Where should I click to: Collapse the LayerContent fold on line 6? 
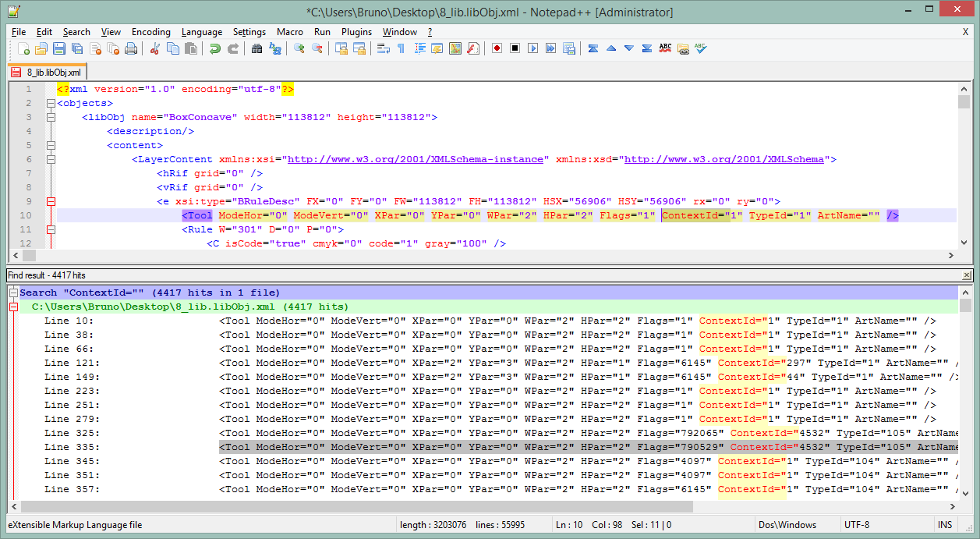[51, 159]
